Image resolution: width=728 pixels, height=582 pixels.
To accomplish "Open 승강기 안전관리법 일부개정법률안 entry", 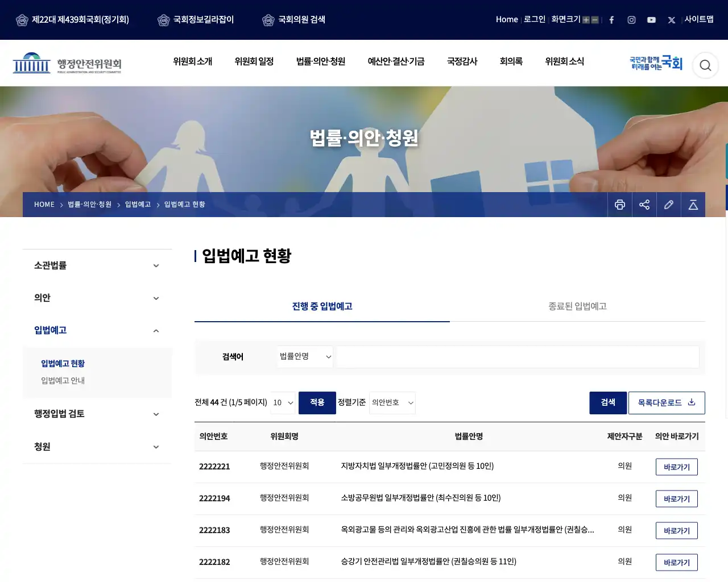I will pos(429,562).
